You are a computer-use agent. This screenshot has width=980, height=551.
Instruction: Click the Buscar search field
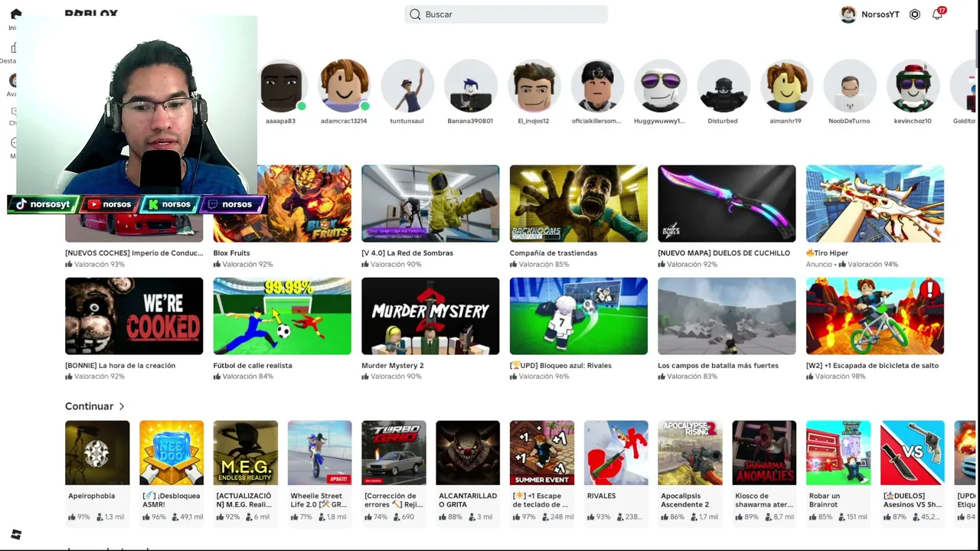pos(506,15)
